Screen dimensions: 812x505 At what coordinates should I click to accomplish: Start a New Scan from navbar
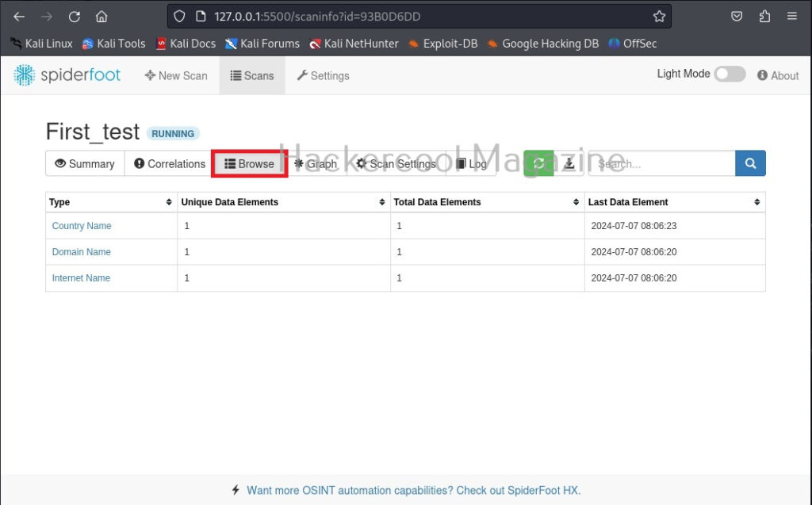(176, 75)
